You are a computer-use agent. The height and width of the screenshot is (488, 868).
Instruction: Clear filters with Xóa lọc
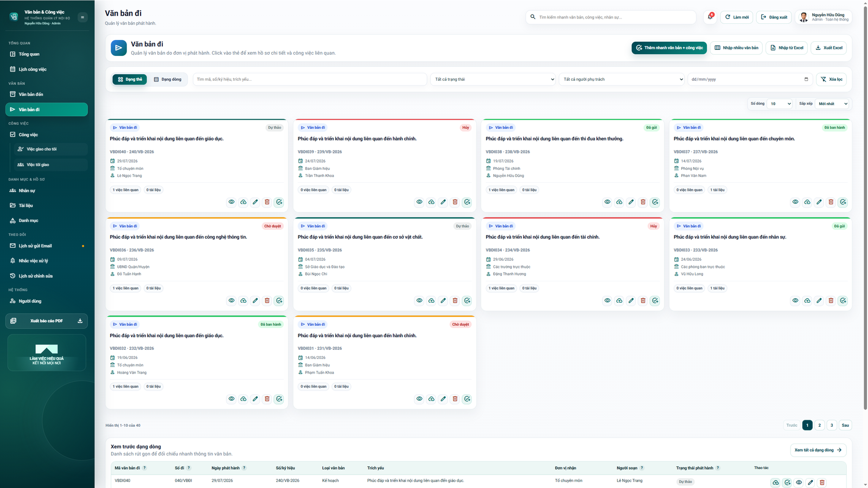832,79
